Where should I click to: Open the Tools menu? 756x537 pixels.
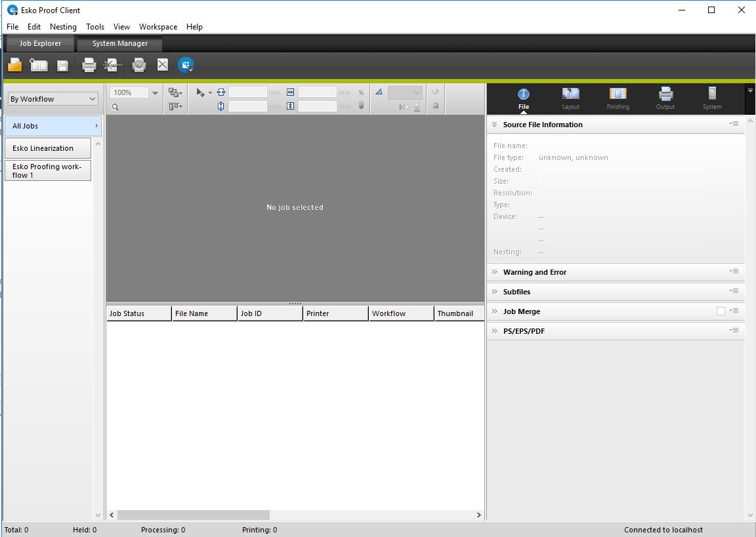(x=95, y=27)
